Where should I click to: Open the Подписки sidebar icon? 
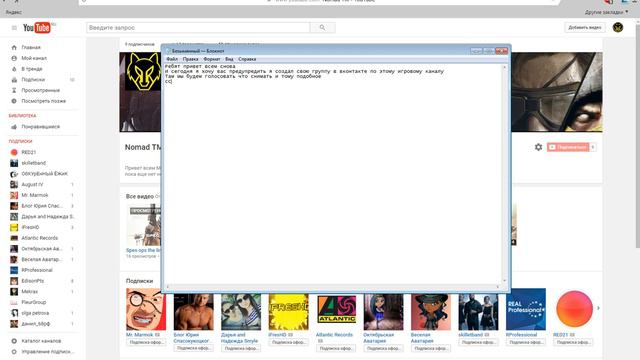[14, 80]
